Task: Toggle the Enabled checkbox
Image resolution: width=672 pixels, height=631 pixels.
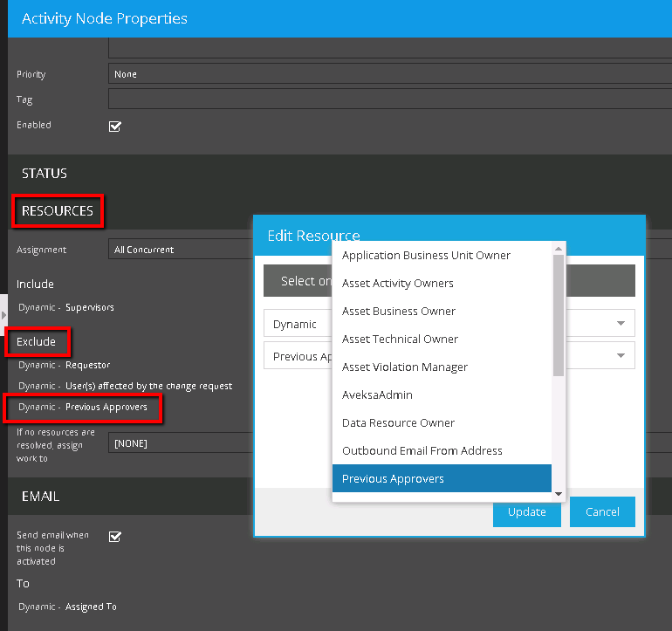Action: (114, 126)
